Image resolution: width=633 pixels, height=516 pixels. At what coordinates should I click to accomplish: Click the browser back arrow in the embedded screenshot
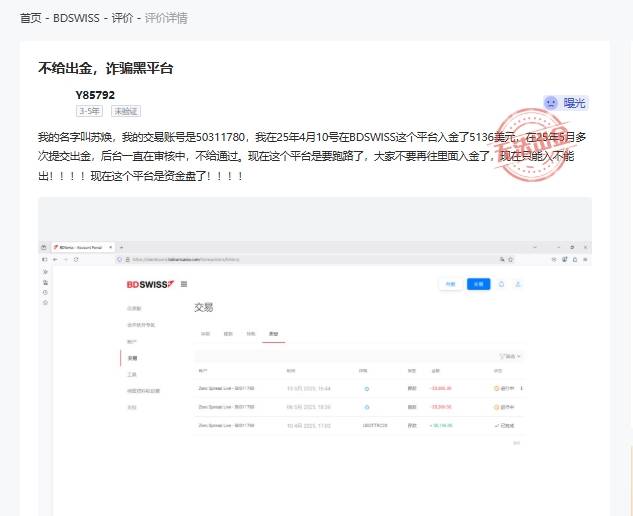pyautogui.click(x=56, y=259)
